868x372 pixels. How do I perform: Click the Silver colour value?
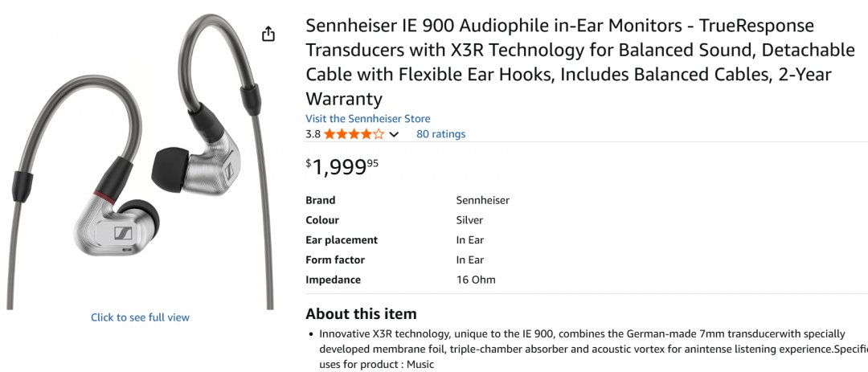point(469,220)
